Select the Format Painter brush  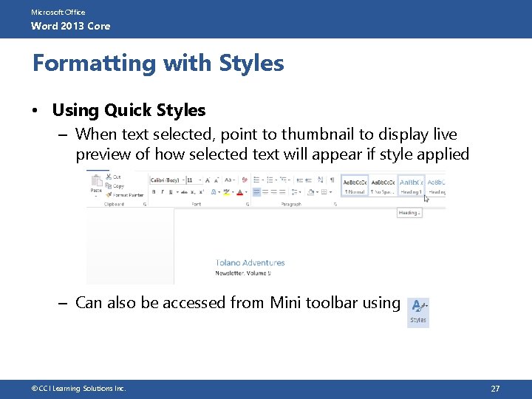click(125, 195)
